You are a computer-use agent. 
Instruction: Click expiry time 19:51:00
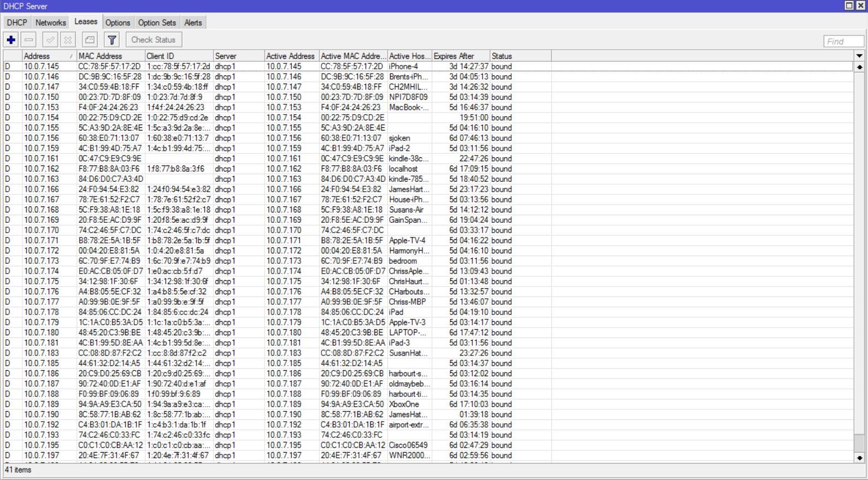coord(474,118)
